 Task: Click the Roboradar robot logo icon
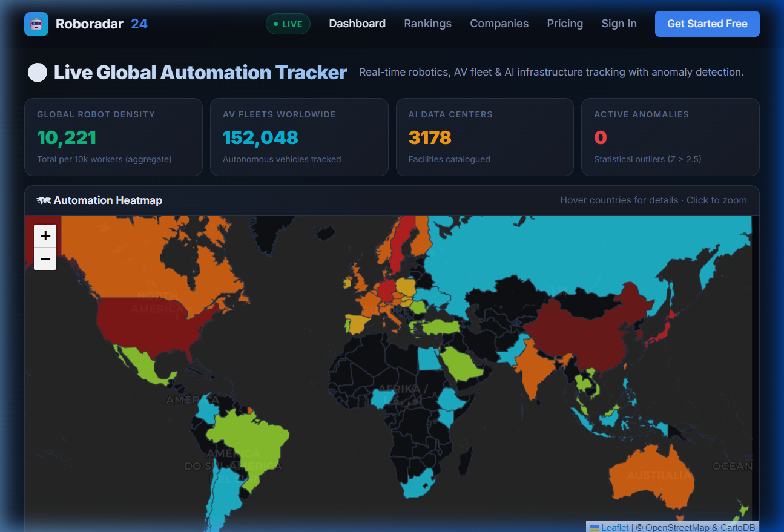(x=36, y=24)
